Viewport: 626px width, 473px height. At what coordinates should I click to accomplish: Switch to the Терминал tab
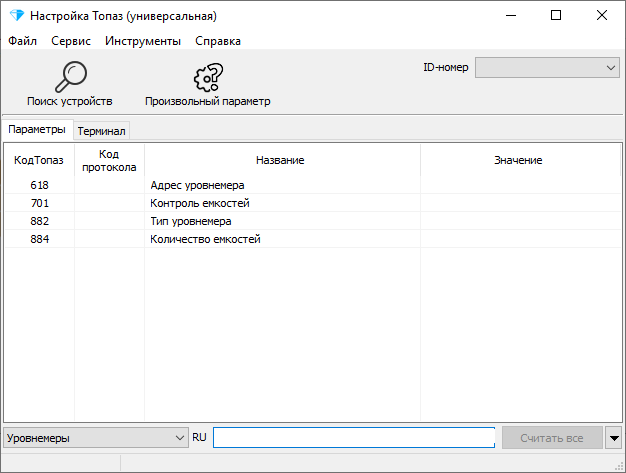click(x=101, y=131)
